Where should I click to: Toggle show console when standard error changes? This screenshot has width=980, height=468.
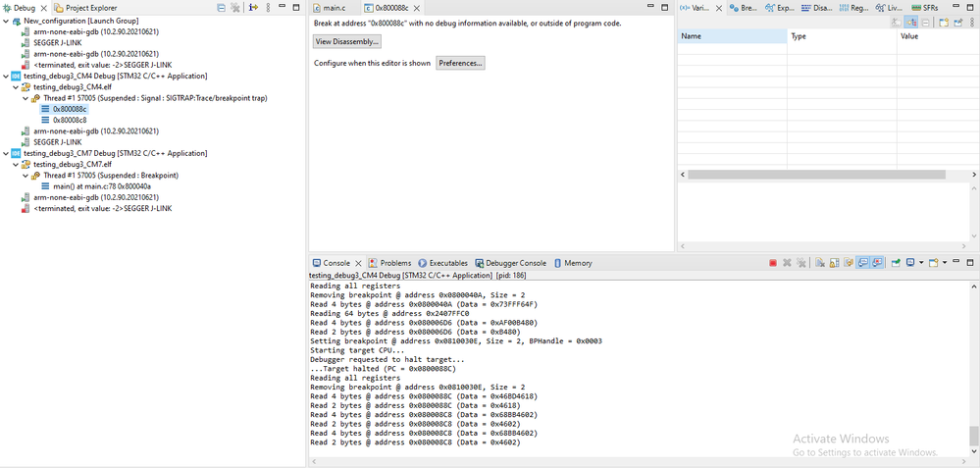click(x=877, y=263)
